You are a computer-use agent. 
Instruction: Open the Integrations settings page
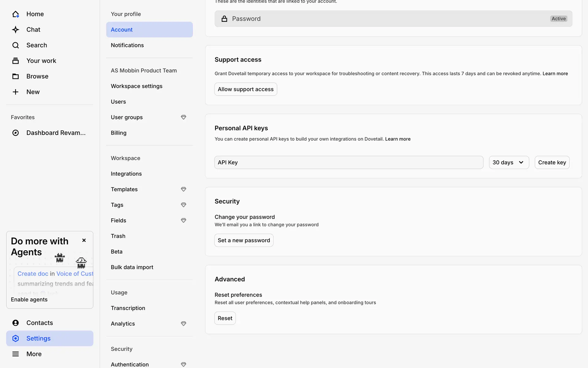pos(126,174)
